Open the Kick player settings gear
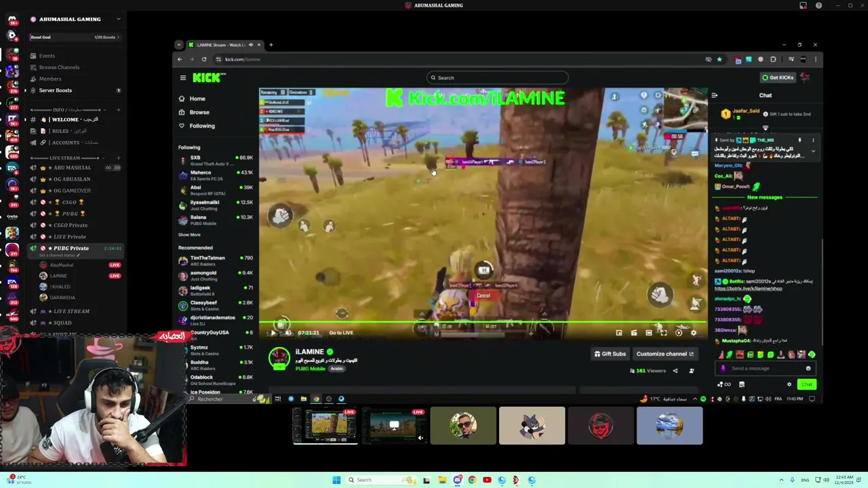The image size is (868, 488). click(693, 333)
